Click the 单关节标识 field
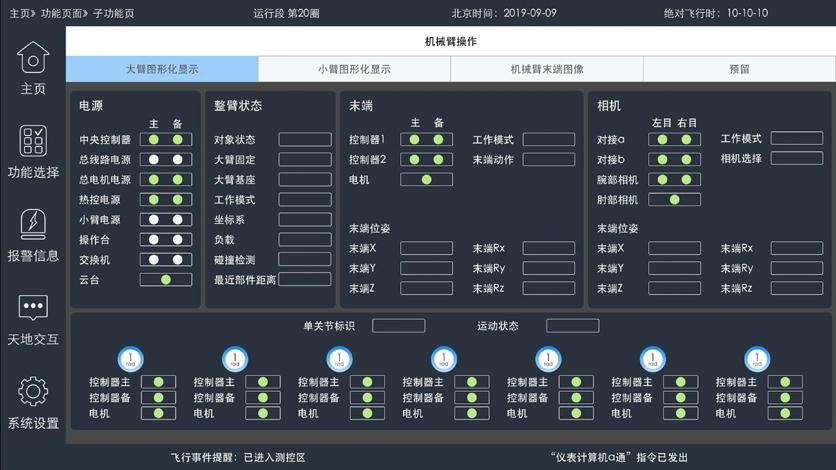This screenshot has width=836, height=470. [x=399, y=326]
